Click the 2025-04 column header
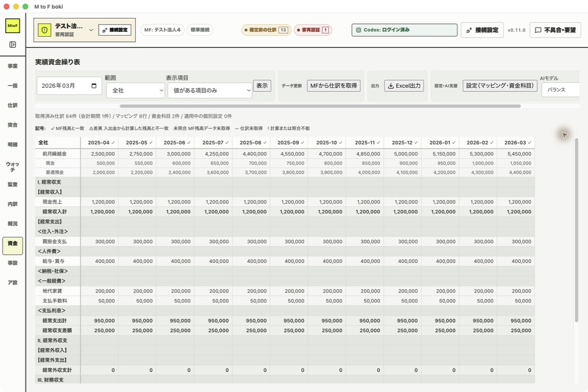The height and width of the screenshot is (392, 588). [100, 142]
